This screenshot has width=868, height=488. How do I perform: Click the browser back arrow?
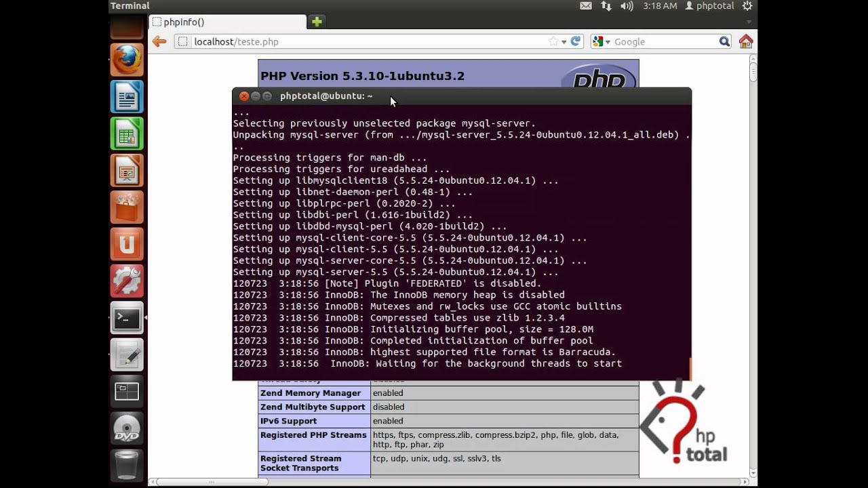pyautogui.click(x=159, y=41)
